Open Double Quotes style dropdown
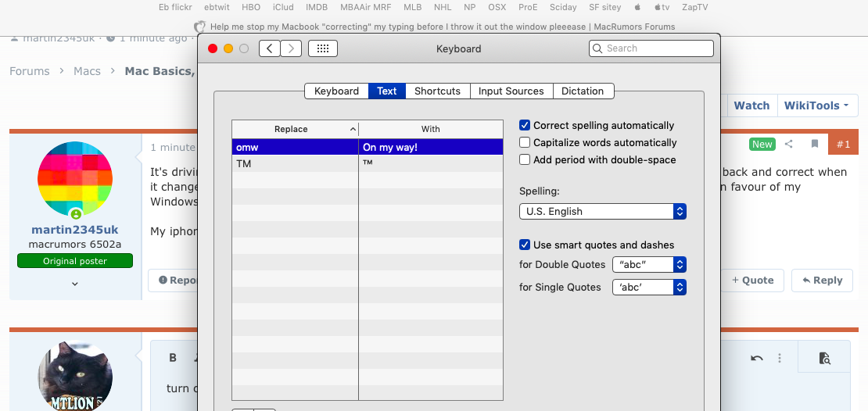The width and height of the screenshot is (868, 411). [x=649, y=264]
